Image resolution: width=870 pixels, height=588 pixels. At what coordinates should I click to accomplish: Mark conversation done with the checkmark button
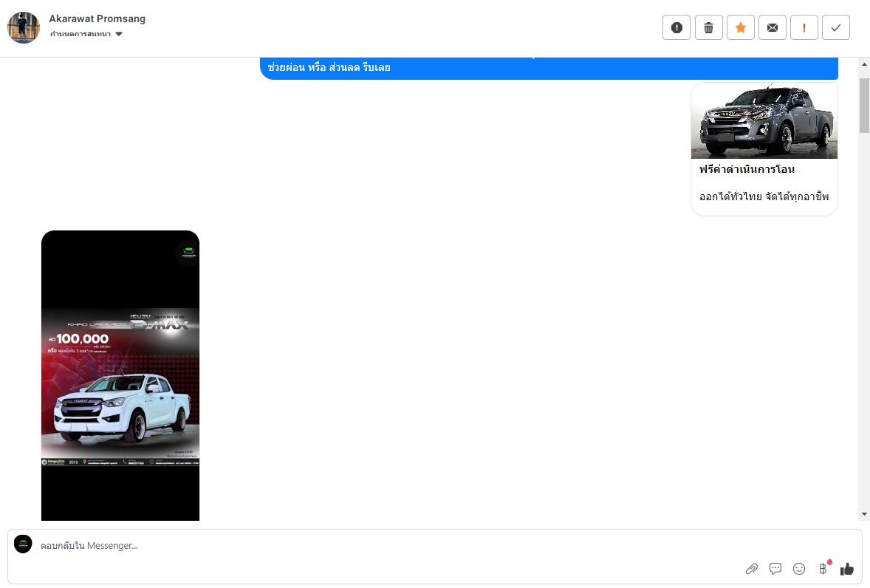[x=836, y=28]
